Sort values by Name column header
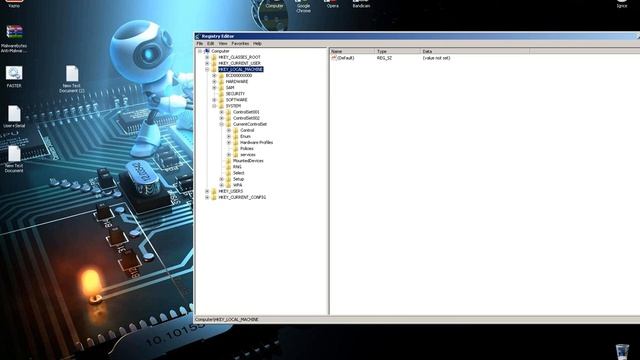This screenshot has height=360, width=640. (x=352, y=51)
